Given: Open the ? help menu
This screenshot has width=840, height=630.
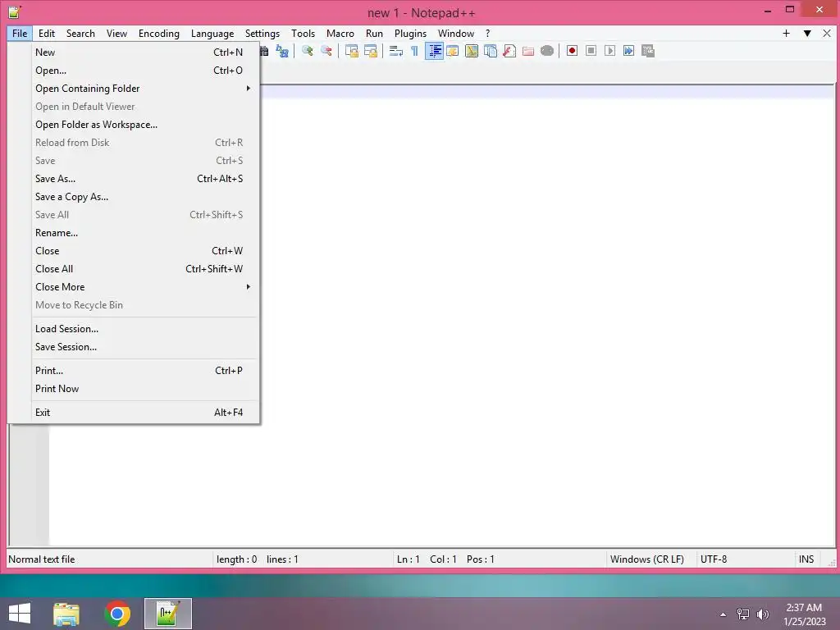Looking at the screenshot, I should [x=487, y=33].
